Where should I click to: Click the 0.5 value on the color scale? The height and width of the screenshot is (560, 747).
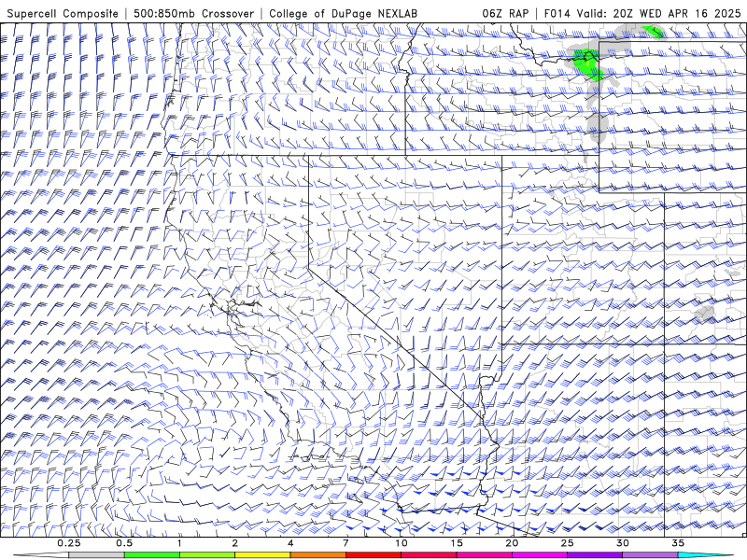[124, 543]
